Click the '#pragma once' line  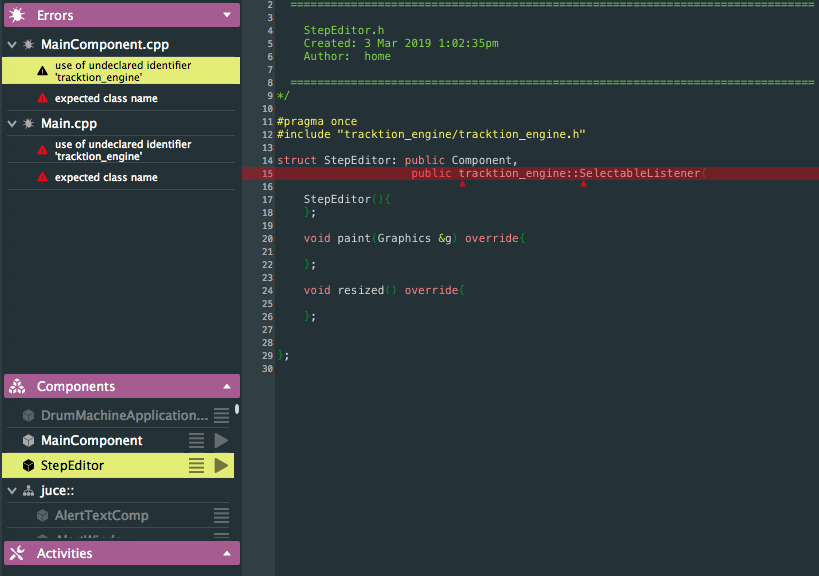coord(317,121)
